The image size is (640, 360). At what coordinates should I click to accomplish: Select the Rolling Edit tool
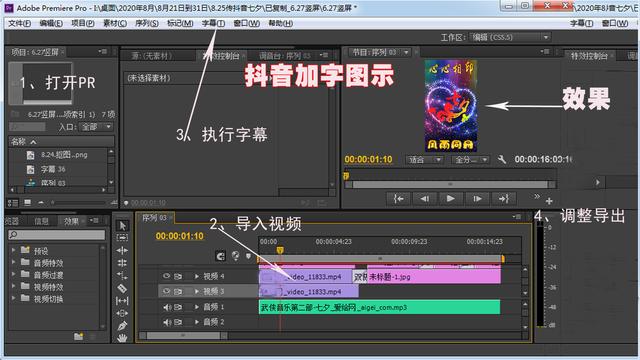pyautogui.click(x=122, y=263)
